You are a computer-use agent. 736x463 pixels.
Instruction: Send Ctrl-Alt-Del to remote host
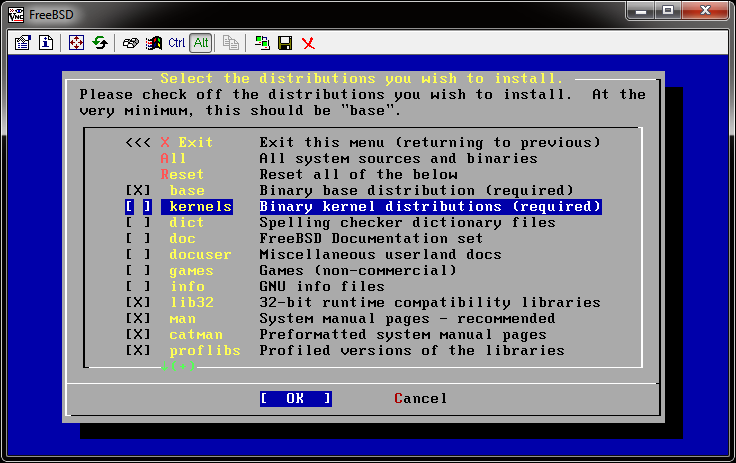[130, 43]
